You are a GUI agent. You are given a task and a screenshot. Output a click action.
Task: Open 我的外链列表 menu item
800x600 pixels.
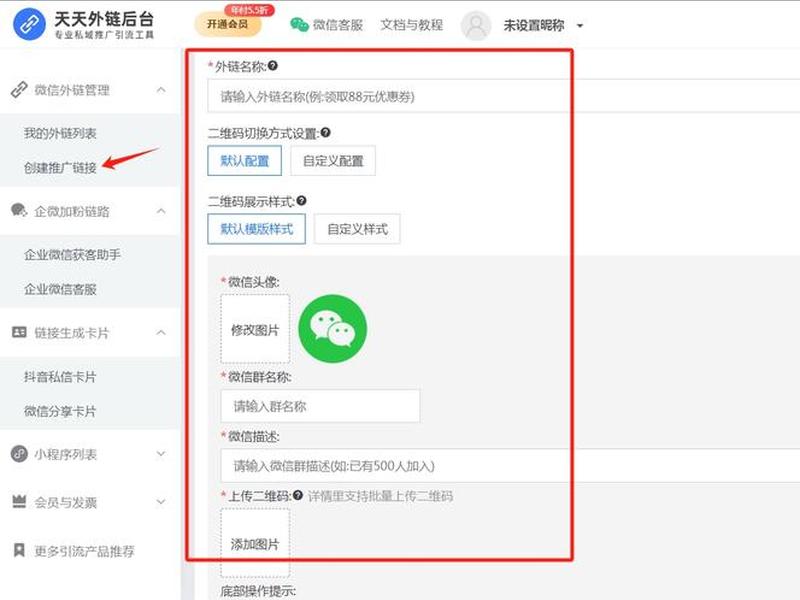click(60, 134)
